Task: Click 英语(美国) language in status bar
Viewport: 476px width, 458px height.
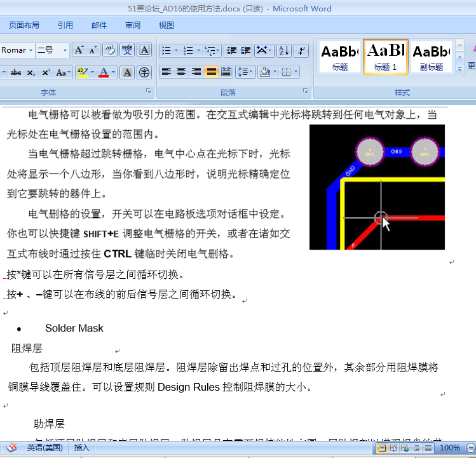Action: 45,448
